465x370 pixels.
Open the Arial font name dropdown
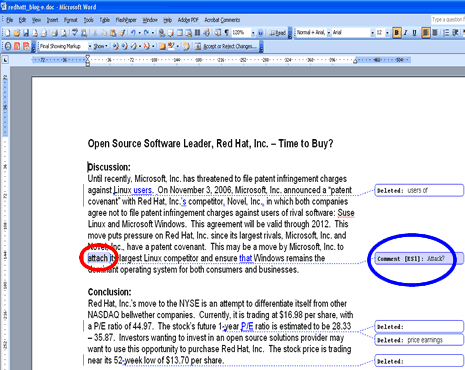point(372,33)
